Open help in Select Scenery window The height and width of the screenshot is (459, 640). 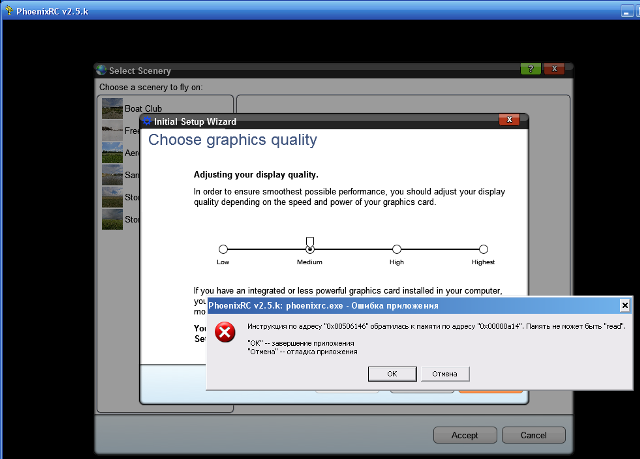[531, 69]
